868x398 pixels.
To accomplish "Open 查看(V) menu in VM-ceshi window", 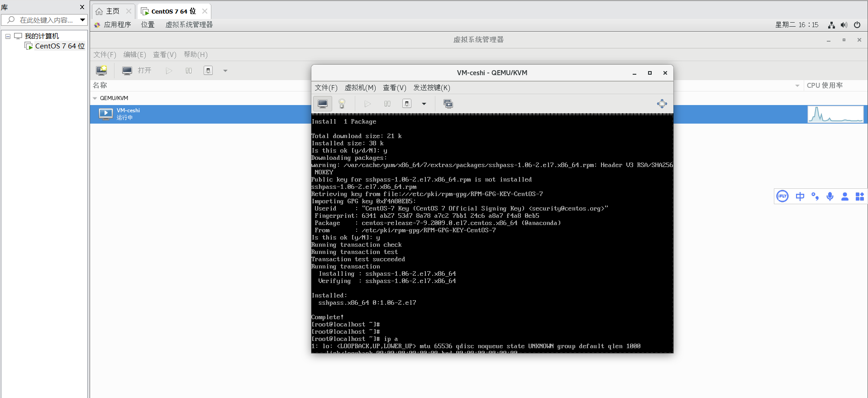I will click(x=395, y=88).
